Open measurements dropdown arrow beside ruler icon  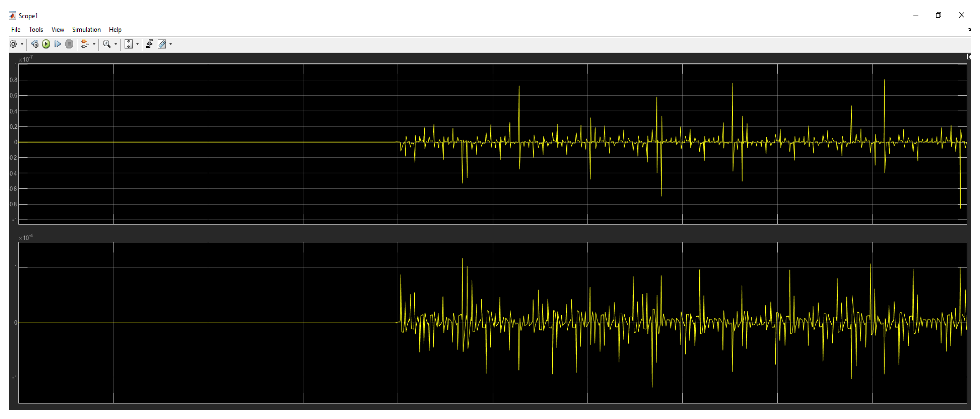click(171, 45)
